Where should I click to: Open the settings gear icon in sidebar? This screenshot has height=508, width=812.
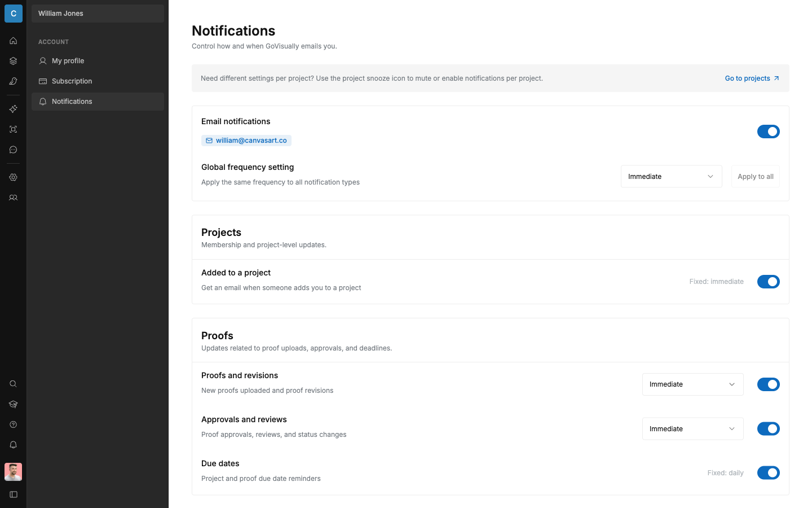(x=14, y=177)
